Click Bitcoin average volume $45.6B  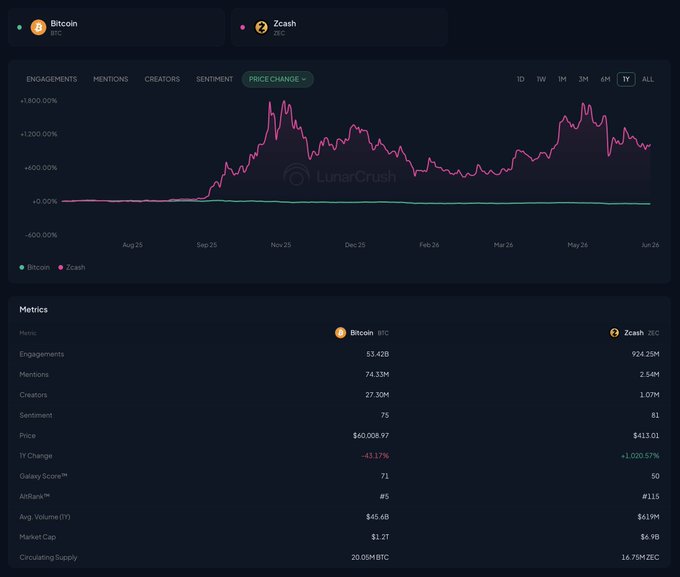coord(377,517)
